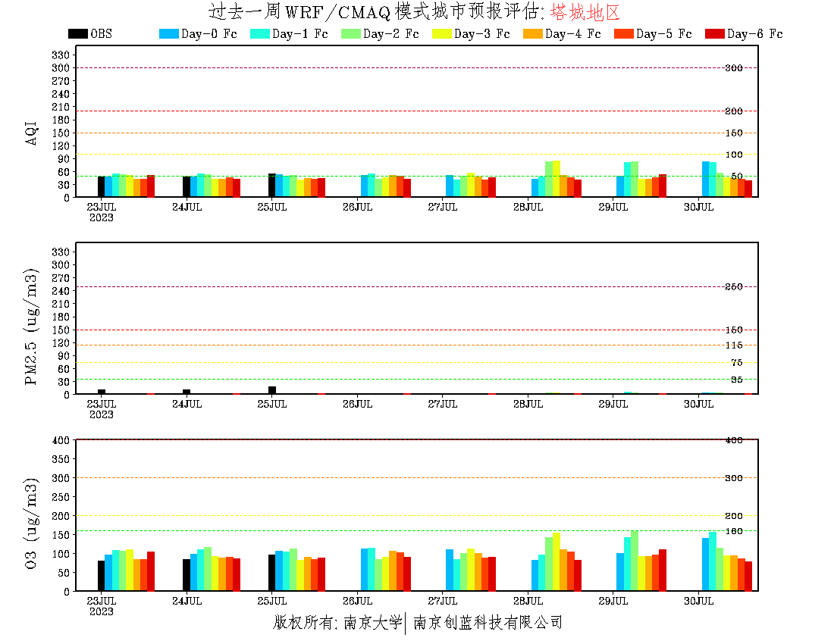834x644 pixels.
Task: Click the PM2.5 (ug/m3) axis label
Action: pos(32,326)
